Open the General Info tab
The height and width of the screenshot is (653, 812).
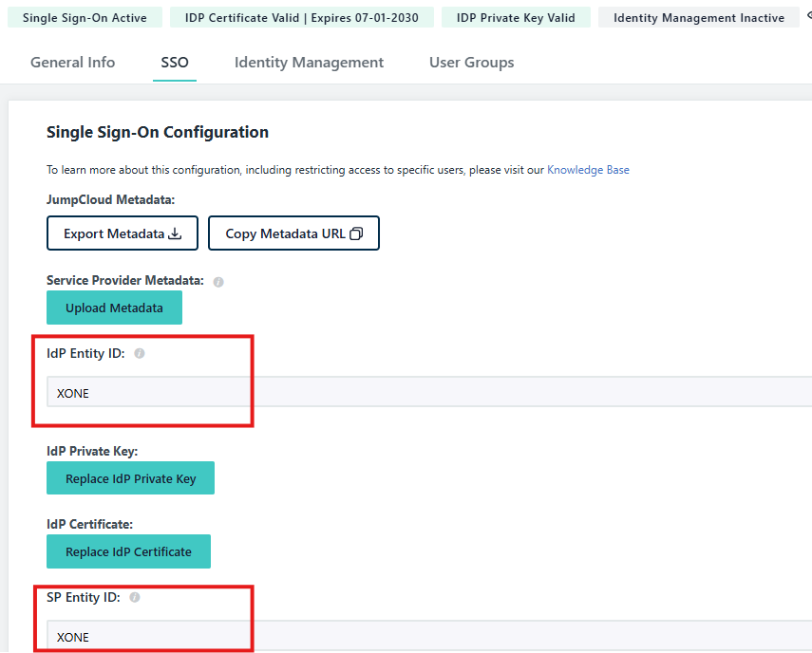[x=72, y=63]
